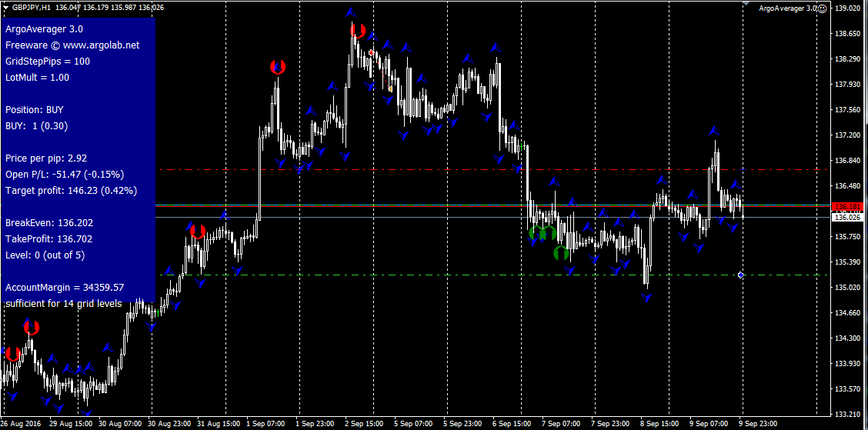The image size is (868, 430).
Task: Click the lowest blue down-fractal arrow near 133.21
Action: tap(86, 413)
